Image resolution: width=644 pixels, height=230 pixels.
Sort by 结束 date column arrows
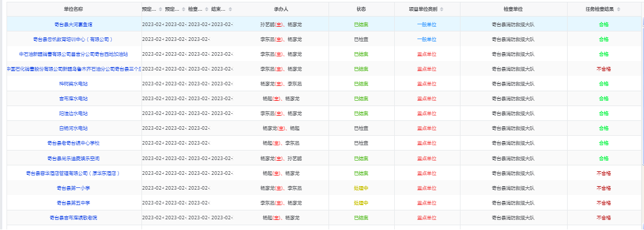tap(230, 9)
